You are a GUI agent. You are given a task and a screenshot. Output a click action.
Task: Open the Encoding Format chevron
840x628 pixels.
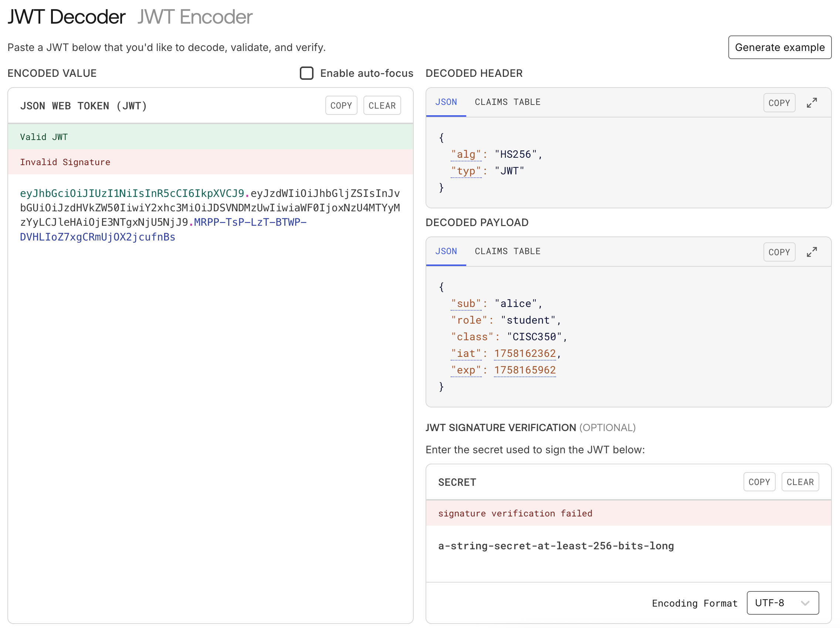coord(806,603)
